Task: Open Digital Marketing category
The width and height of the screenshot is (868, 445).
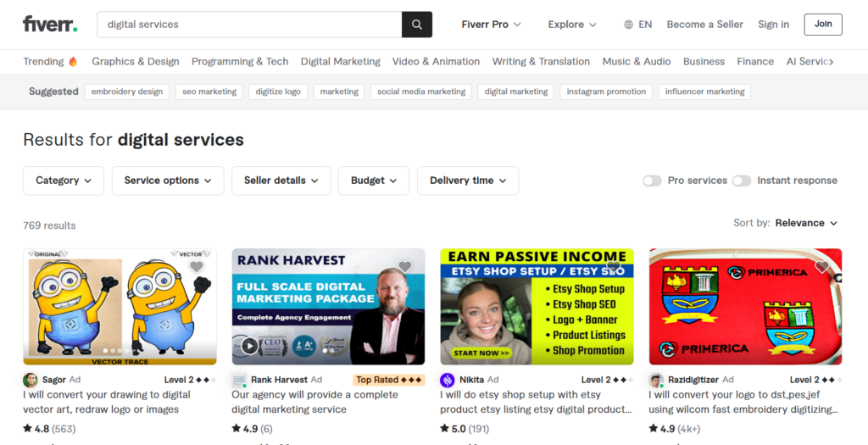Action: 341,61
